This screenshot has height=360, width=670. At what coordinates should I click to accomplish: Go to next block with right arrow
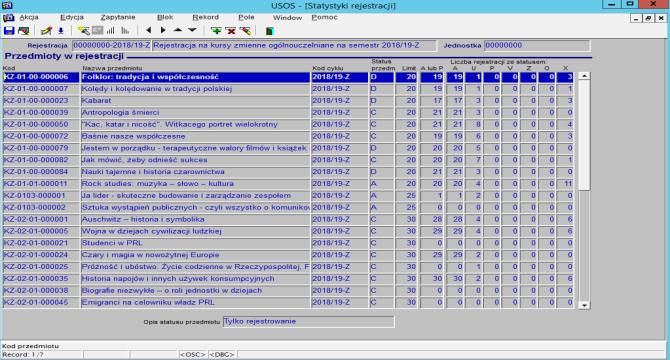163,30
